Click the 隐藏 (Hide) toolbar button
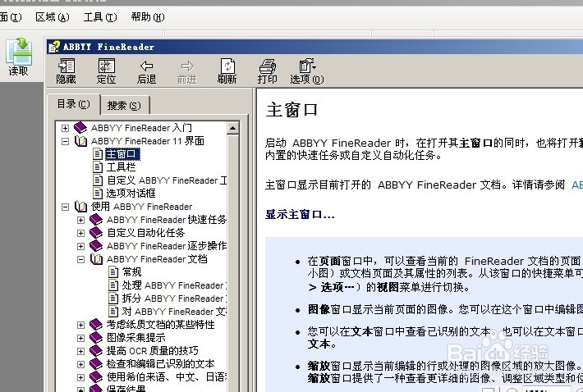The image size is (583, 392). [x=67, y=71]
